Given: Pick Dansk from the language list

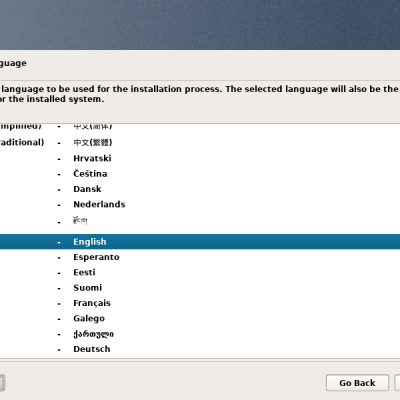Looking at the screenshot, I should [x=200, y=189].
